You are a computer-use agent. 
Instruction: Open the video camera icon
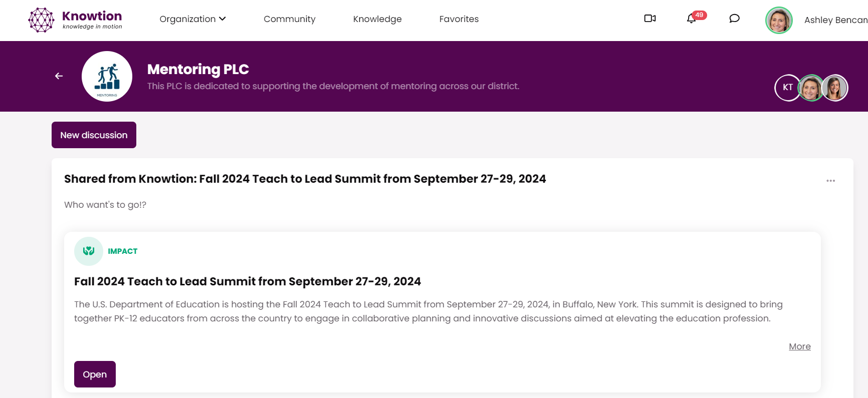tap(650, 19)
